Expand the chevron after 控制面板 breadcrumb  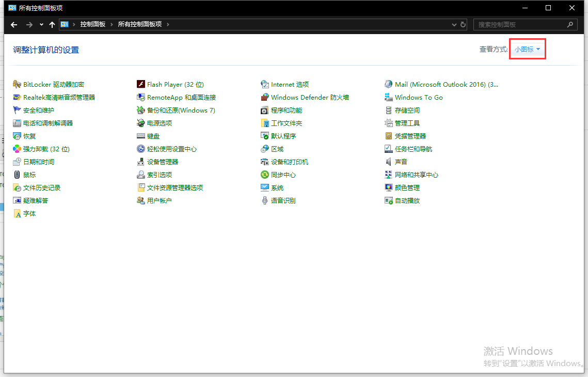112,24
